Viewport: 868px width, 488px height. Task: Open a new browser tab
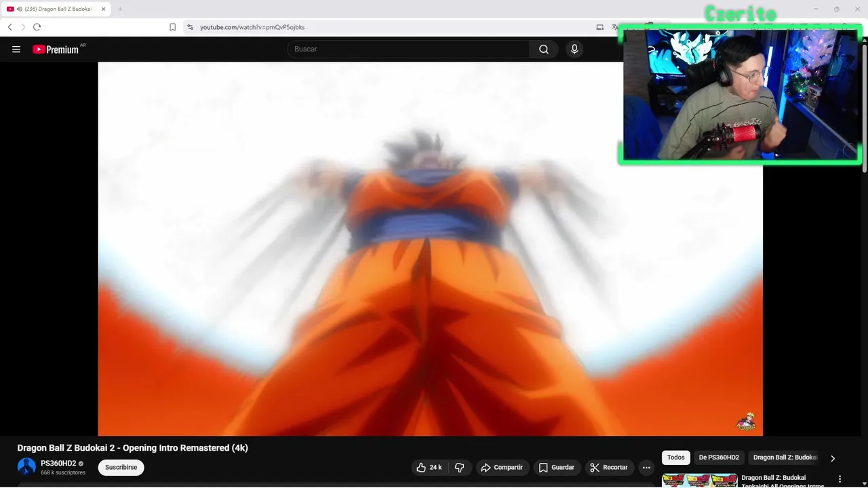pos(120,9)
